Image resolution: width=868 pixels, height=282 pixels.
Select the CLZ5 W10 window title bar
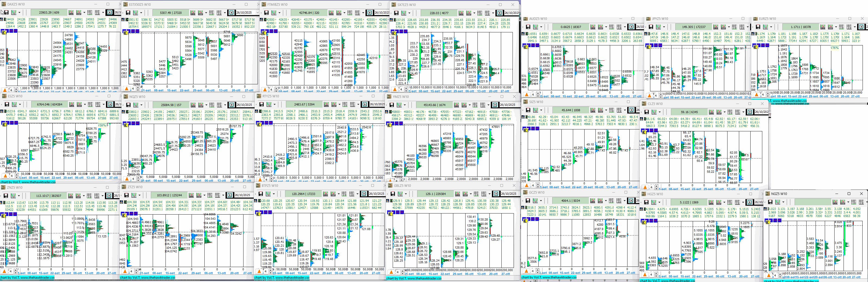691,104
